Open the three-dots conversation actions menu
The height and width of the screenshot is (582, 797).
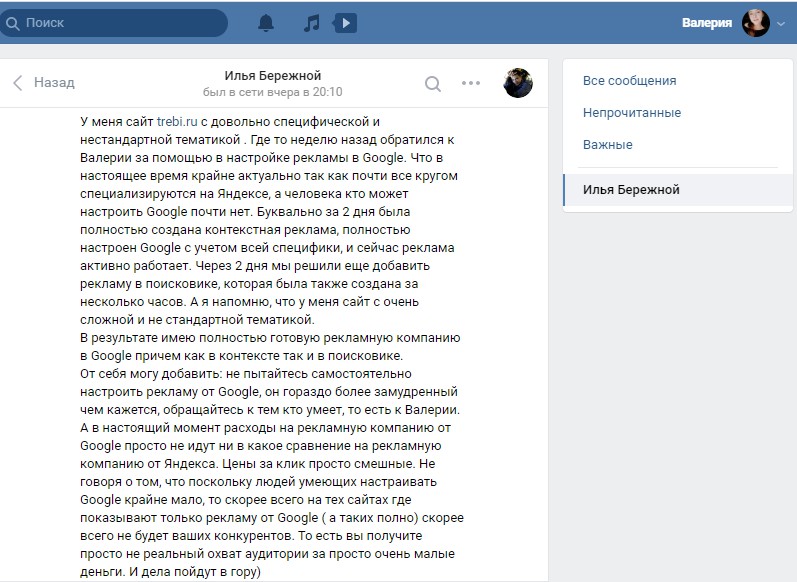(x=471, y=83)
